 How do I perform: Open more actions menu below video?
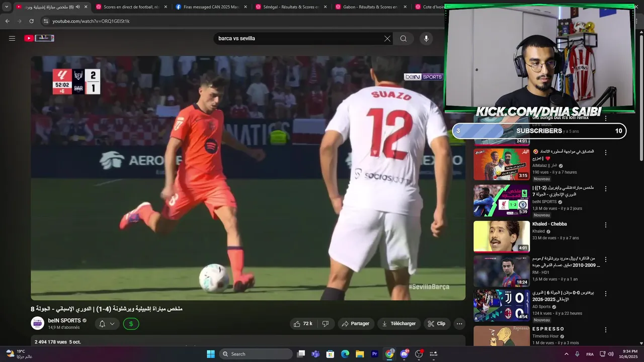[x=459, y=324]
